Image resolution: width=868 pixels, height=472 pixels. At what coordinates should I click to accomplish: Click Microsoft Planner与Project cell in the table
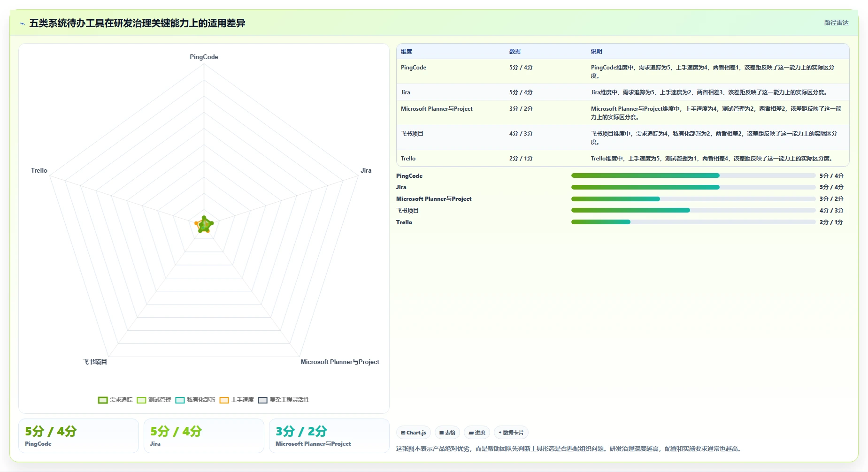tap(437, 109)
